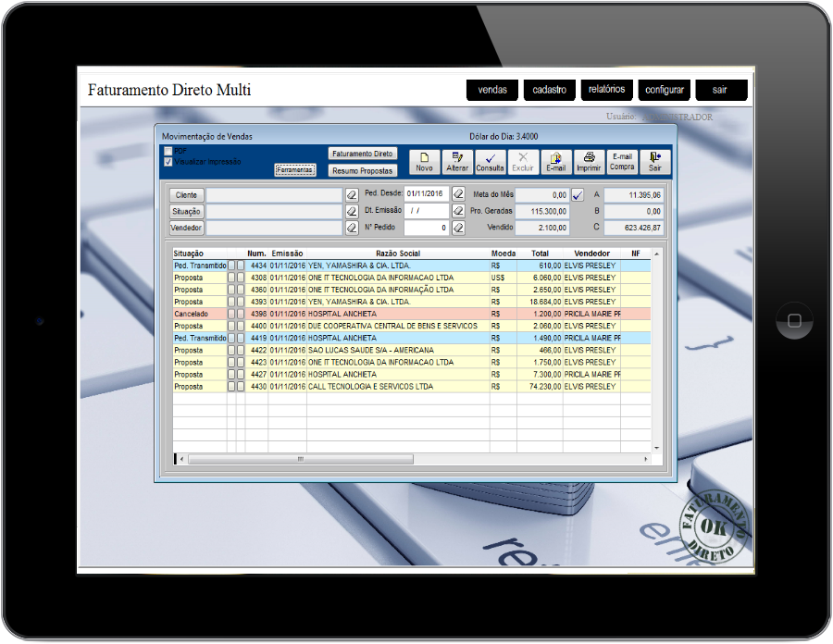
Task: Click the Novo toolbar icon
Action: coord(424,162)
